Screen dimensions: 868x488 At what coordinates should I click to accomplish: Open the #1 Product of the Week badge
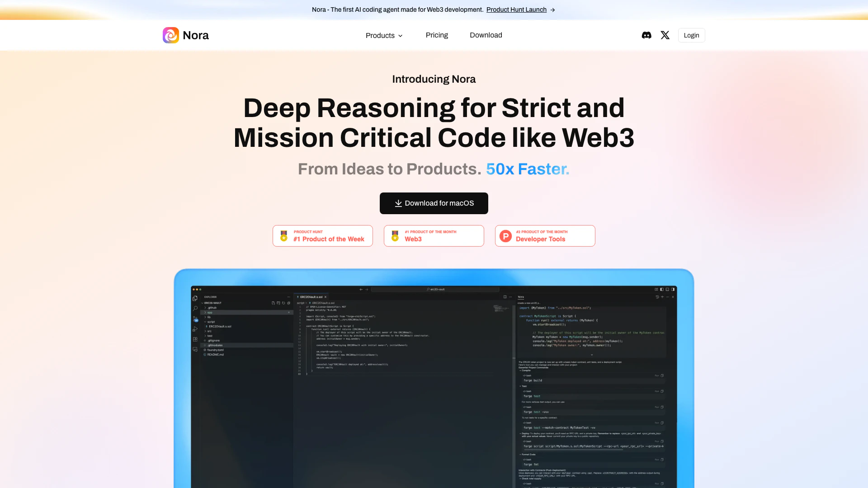(x=322, y=236)
